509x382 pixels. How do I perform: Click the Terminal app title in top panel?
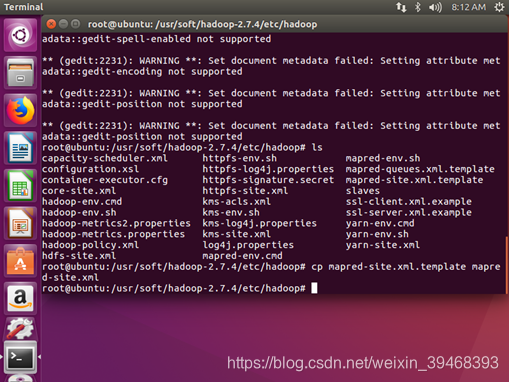click(x=23, y=7)
